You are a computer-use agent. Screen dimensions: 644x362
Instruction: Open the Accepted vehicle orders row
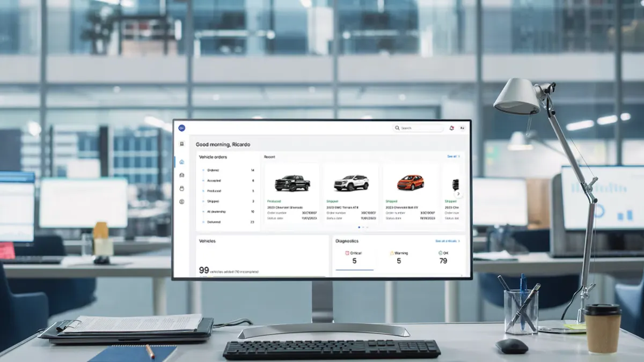228,181
